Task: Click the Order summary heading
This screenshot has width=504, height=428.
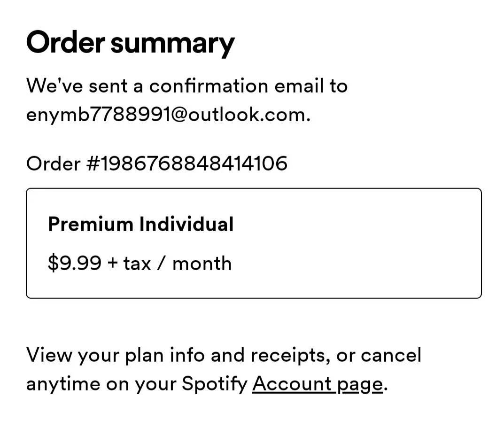Action: tap(131, 44)
